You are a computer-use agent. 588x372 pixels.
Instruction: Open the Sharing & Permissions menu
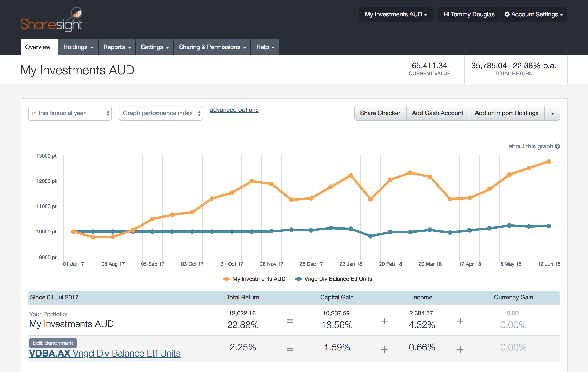pyautogui.click(x=212, y=47)
